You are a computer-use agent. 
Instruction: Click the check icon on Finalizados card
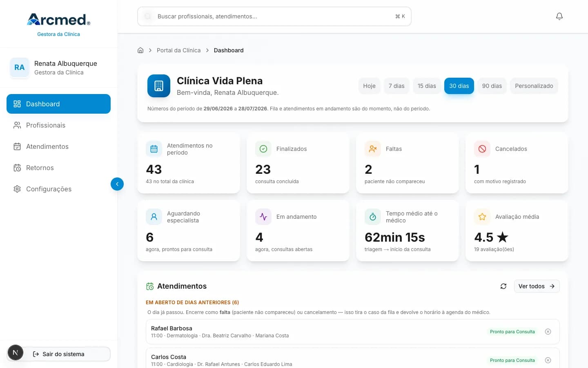pyautogui.click(x=263, y=149)
